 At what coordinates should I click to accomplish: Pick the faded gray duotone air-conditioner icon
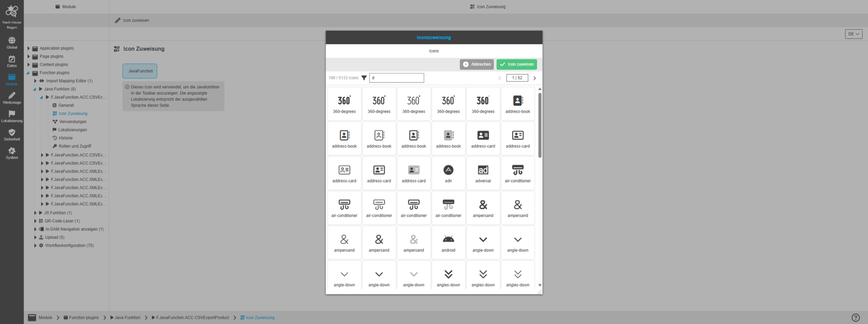(x=448, y=208)
